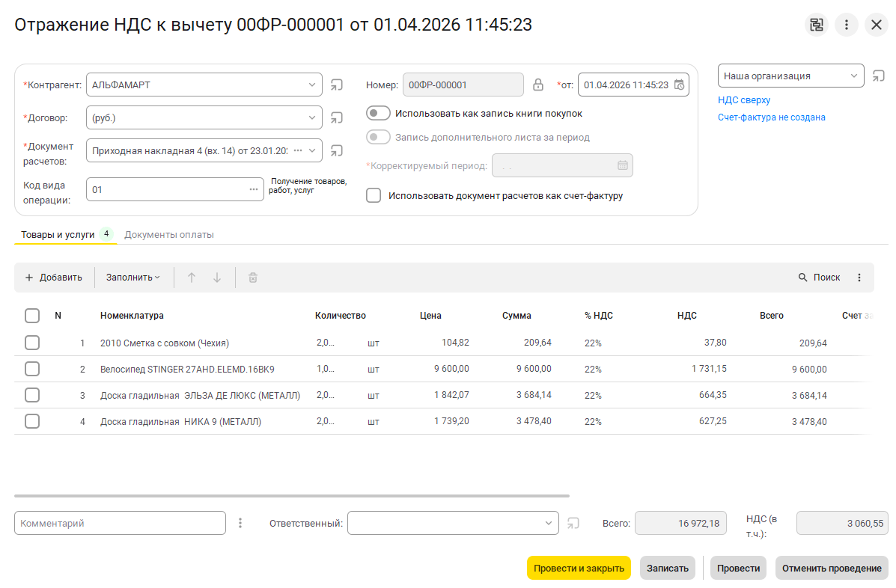Open the Заполнить dropdown menu

(132, 278)
